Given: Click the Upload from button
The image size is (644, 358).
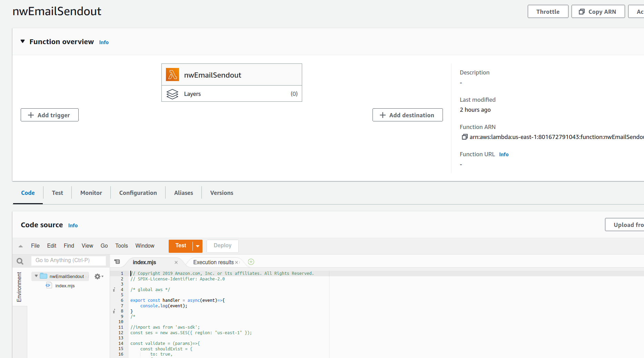Looking at the screenshot, I should click(x=624, y=225).
